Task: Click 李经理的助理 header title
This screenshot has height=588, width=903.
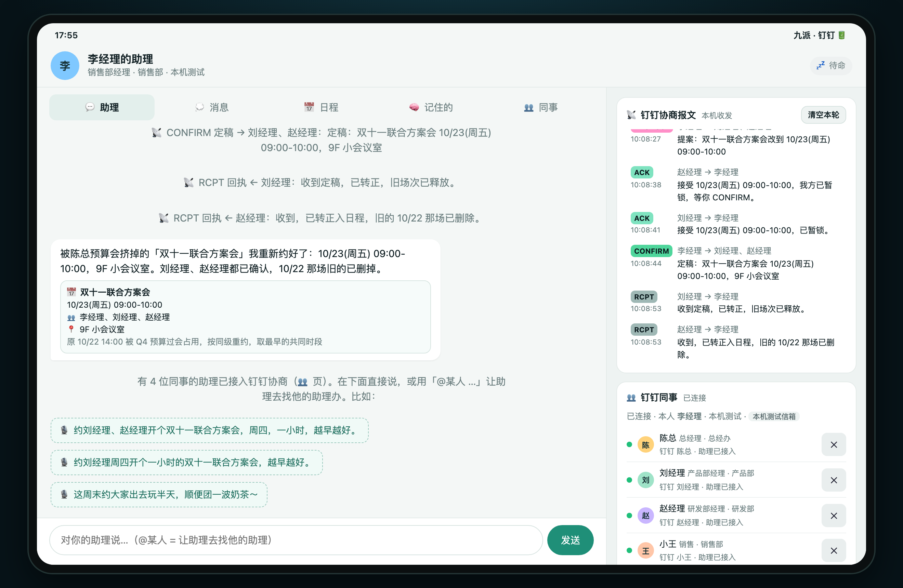Action: click(x=120, y=59)
